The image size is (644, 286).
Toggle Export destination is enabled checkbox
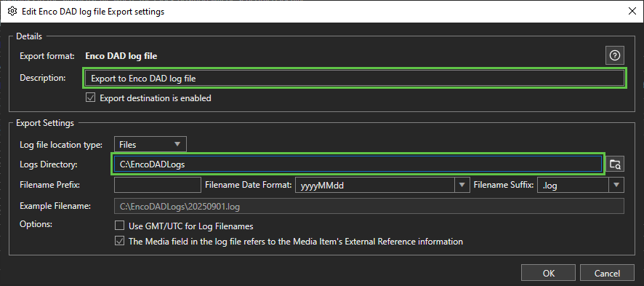pos(90,98)
